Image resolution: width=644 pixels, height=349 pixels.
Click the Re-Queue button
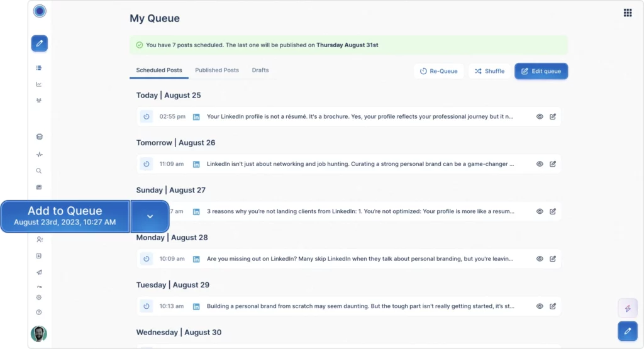(x=438, y=71)
